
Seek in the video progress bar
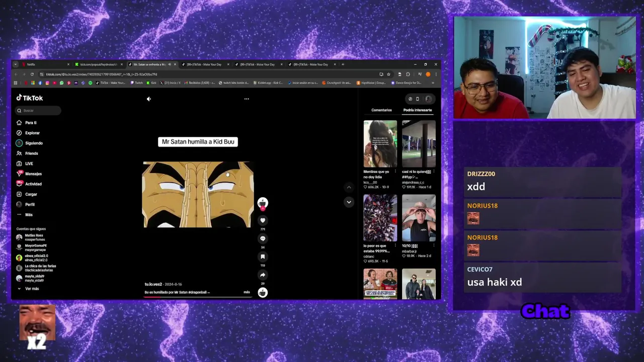(197, 297)
